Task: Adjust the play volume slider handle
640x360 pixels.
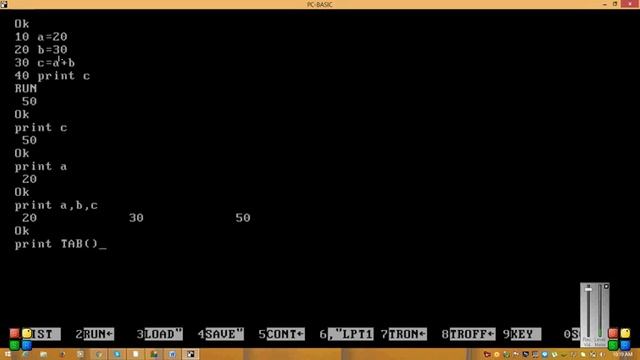Action: tap(588, 289)
